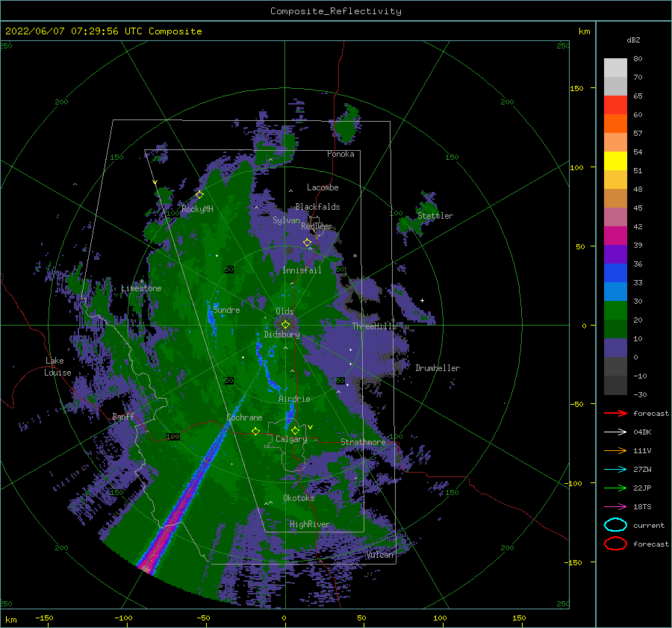Select the slate purple swatch between 10 and 0 dBZ
This screenshot has width=672, height=628.
pos(615,348)
